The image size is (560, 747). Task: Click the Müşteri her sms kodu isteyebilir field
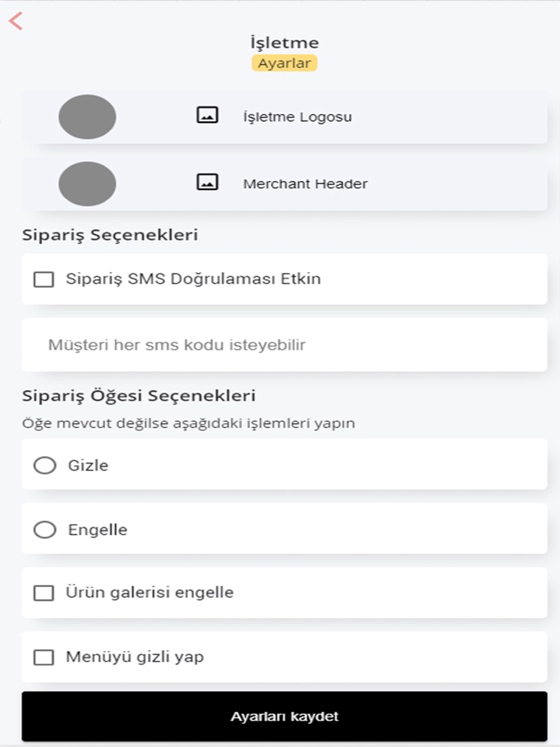pos(284,345)
